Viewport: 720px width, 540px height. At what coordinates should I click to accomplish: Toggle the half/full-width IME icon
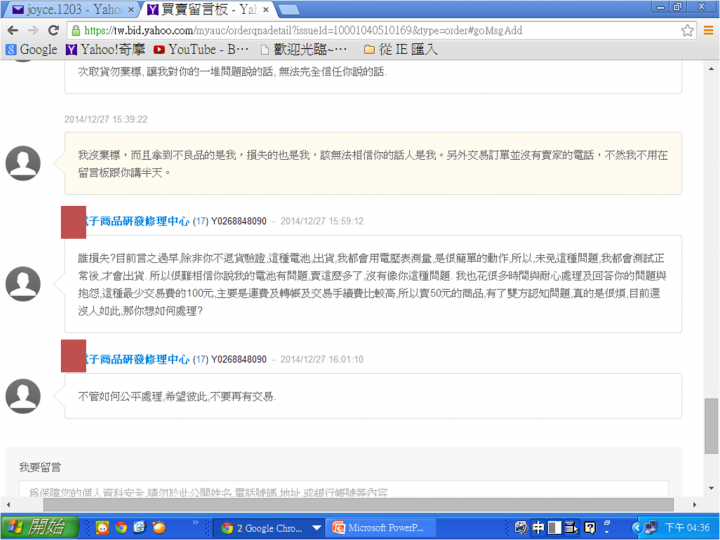555,528
